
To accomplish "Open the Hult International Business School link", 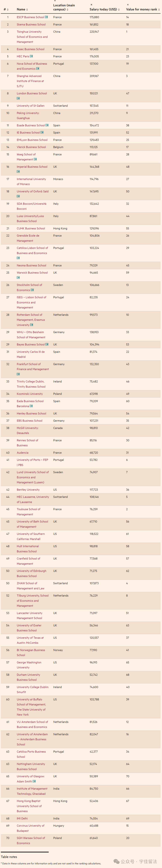I will [28, 549].
